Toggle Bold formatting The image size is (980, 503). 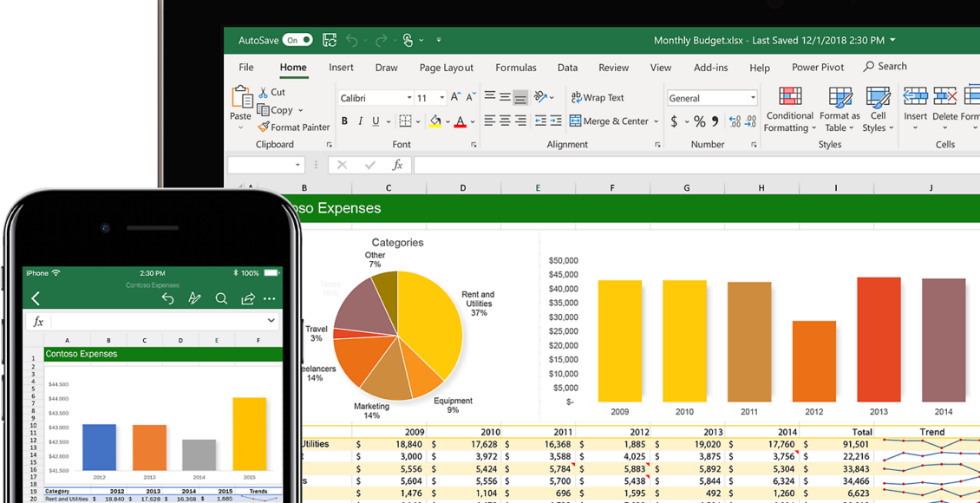[x=344, y=121]
